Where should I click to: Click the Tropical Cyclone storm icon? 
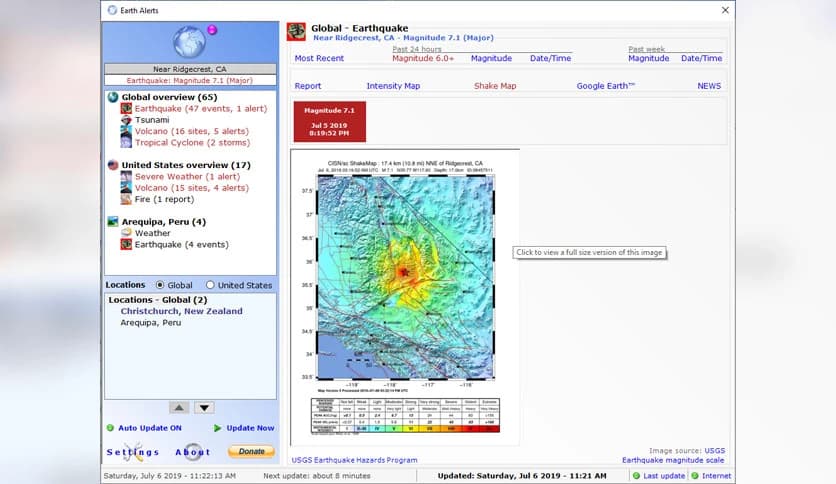[126, 142]
